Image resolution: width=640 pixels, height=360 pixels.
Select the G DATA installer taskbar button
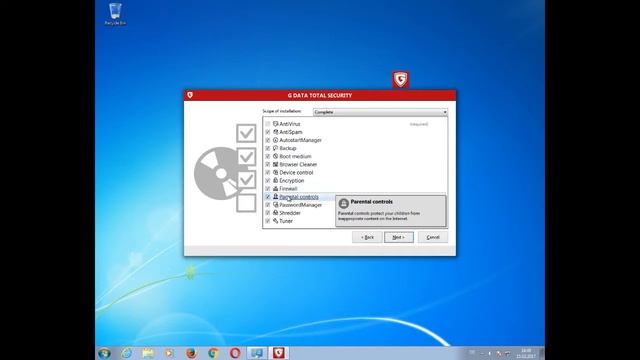278,353
